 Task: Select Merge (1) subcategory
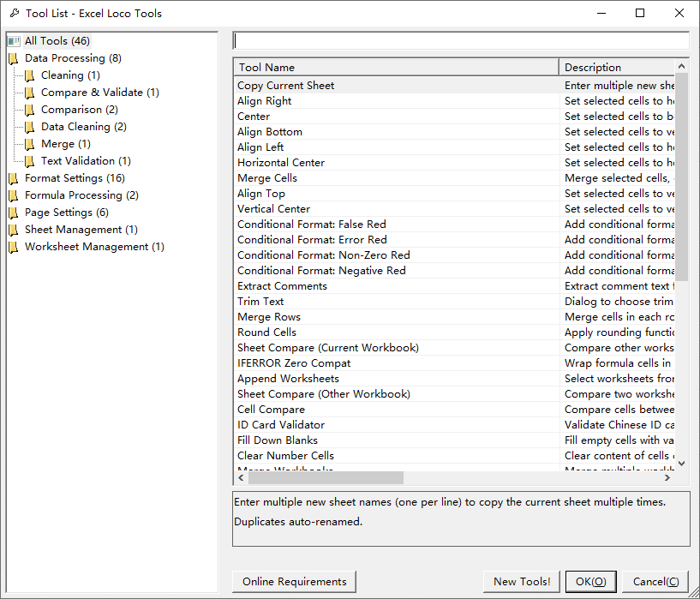[66, 144]
